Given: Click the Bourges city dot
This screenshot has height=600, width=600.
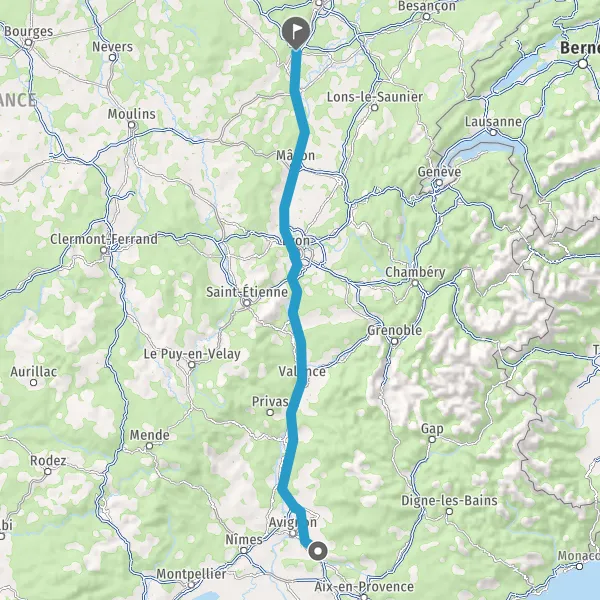Looking at the screenshot, I should 28,42.
